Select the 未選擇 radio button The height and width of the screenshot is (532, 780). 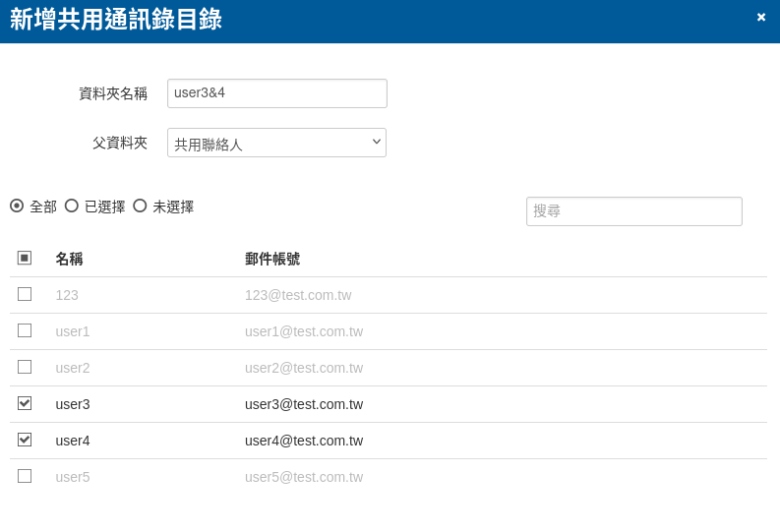click(140, 206)
